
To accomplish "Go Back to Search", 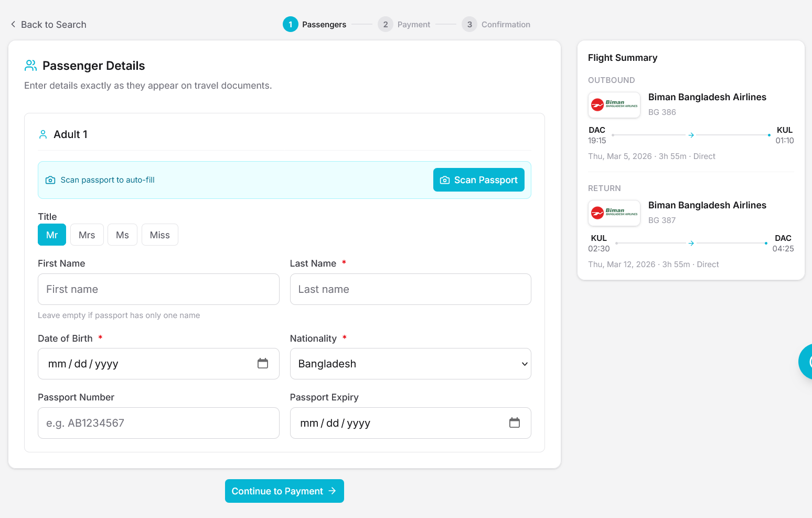I will click(x=48, y=25).
